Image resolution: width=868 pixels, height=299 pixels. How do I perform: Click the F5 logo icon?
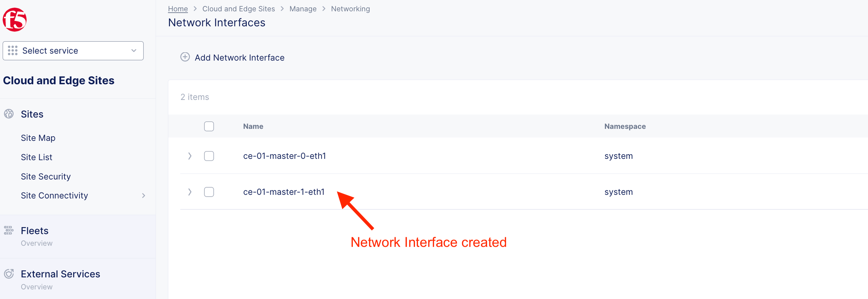click(x=15, y=20)
